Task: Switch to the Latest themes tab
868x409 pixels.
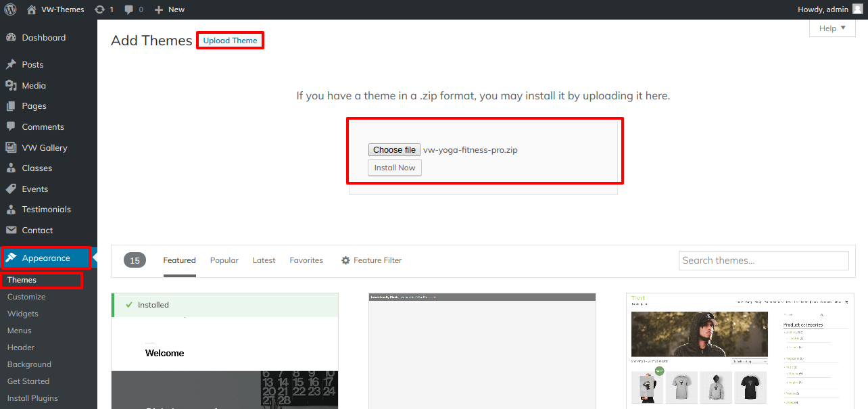Action: (264, 260)
